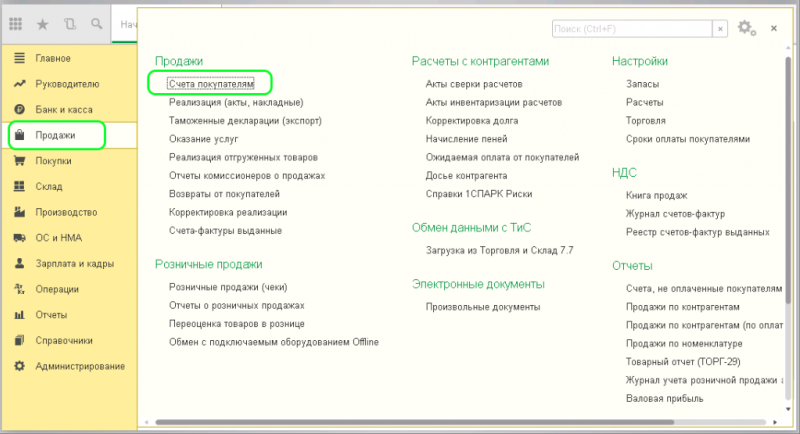
Task: Open Валовая прибыль report
Action: coord(664,398)
